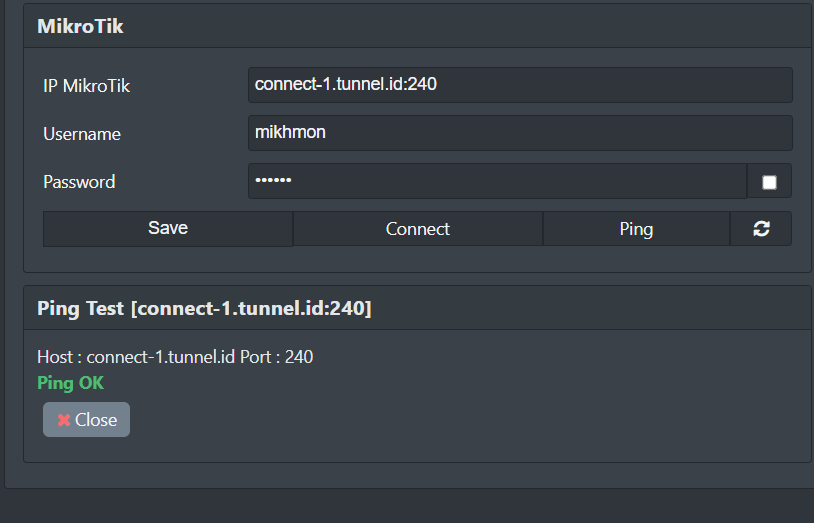Click the bracketed connect-1.tunnel.id:240 in Ping Test title
Screen dimensions: 814x523
point(251,309)
